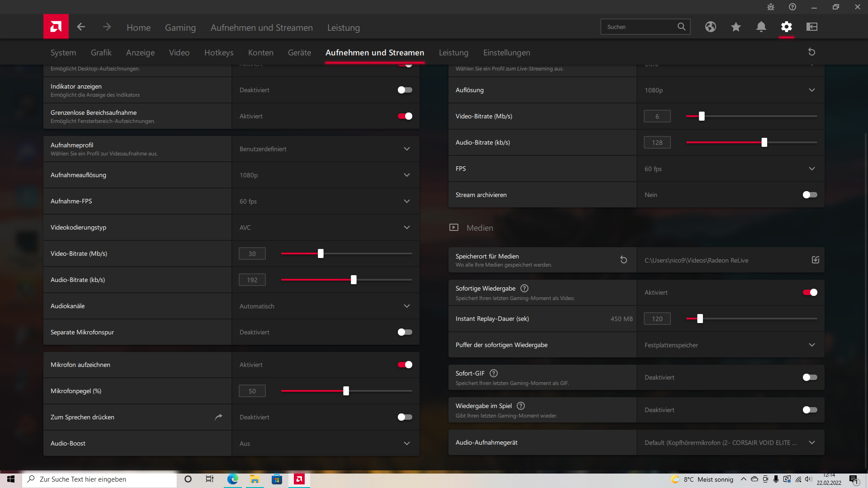Viewport: 868px width, 488px height.
Task: Disable Grenzenlose Bereichsaufnahme switch
Action: pyautogui.click(x=405, y=116)
